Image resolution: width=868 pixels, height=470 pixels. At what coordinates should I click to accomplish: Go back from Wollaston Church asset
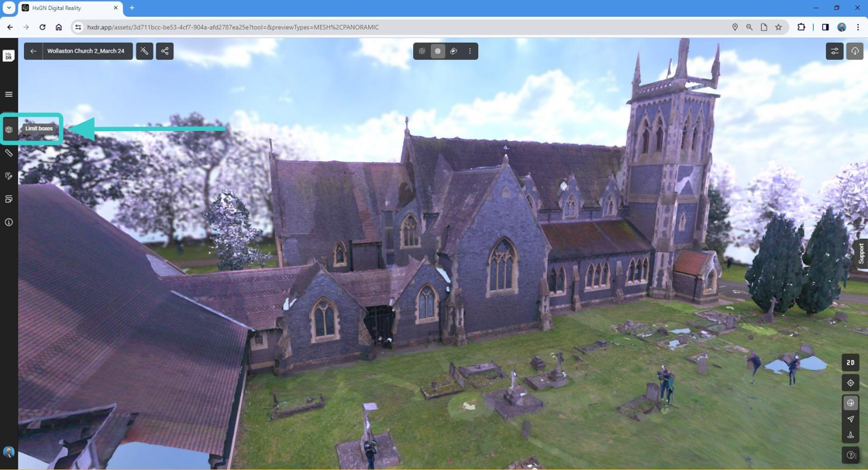(x=33, y=51)
